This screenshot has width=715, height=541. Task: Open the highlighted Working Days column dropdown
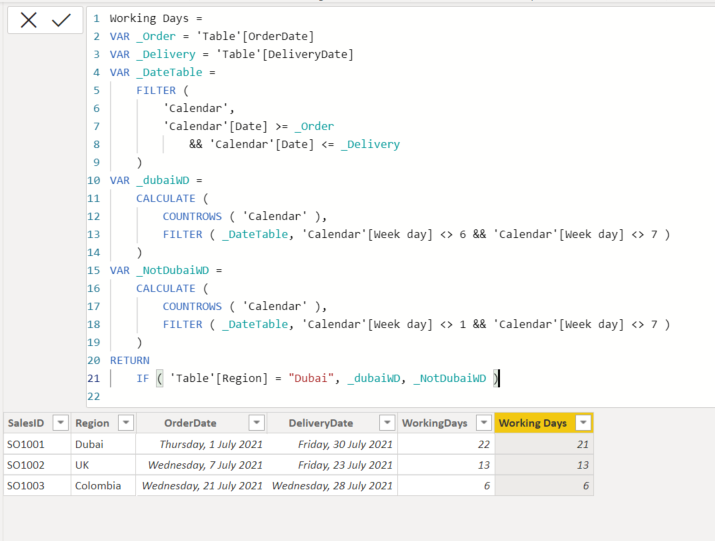[x=583, y=423]
